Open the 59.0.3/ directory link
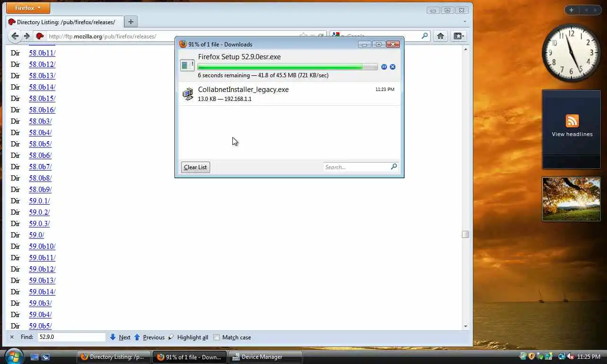This screenshot has width=607, height=364. (x=39, y=224)
